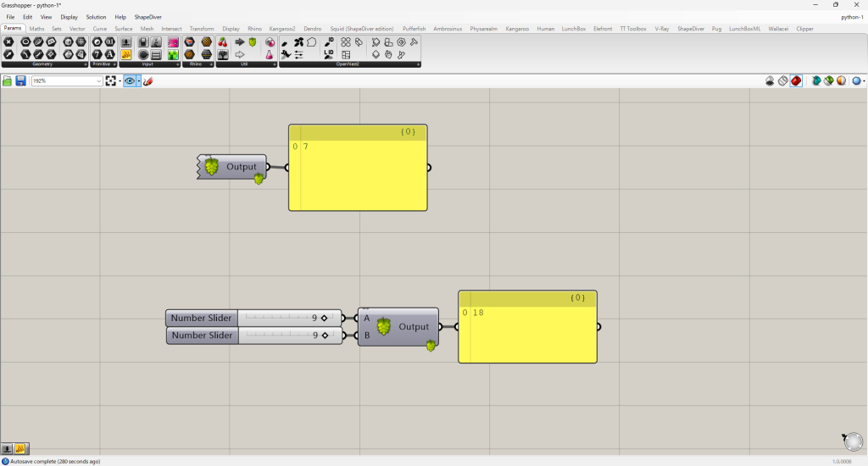Open the Solution menu

coord(96,17)
